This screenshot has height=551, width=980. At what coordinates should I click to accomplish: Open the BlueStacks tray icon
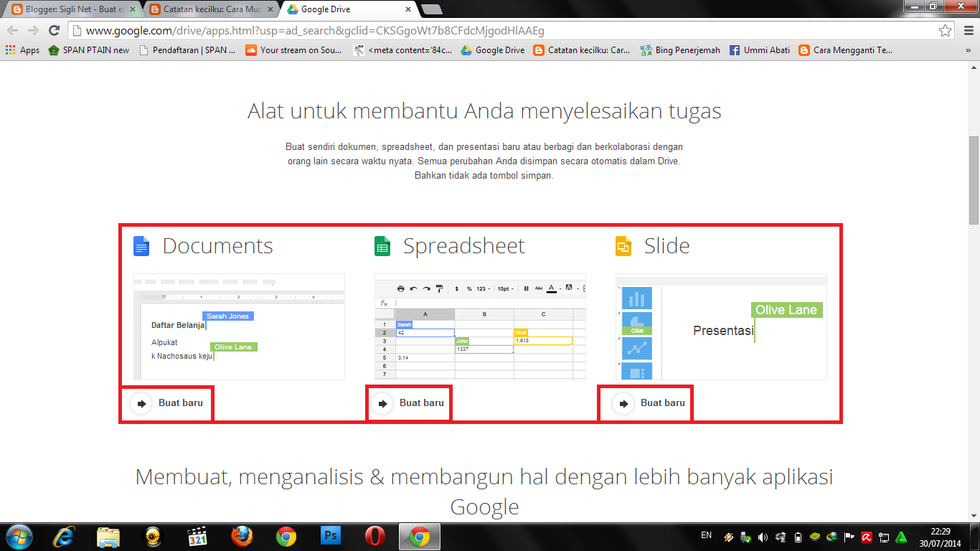[814, 537]
